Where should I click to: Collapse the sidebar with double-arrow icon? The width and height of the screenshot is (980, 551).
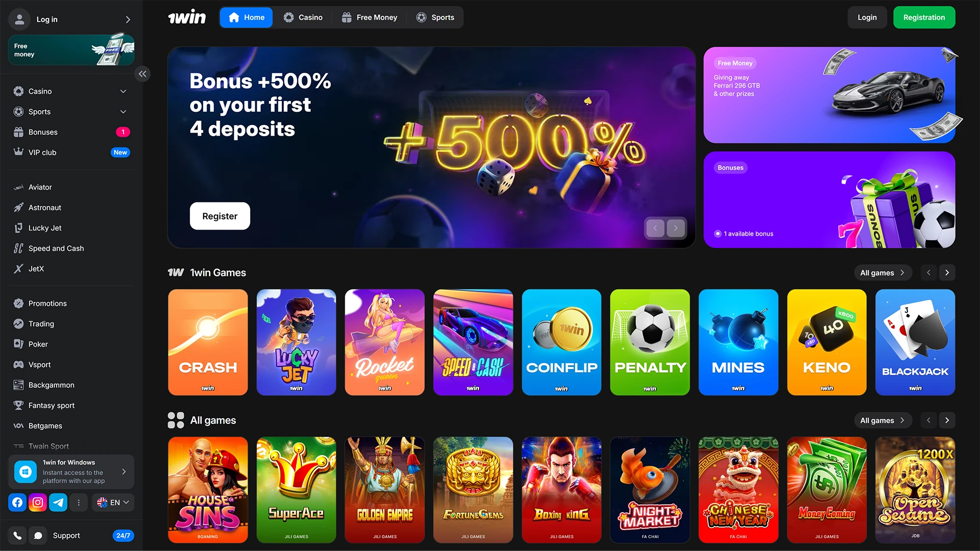142,74
